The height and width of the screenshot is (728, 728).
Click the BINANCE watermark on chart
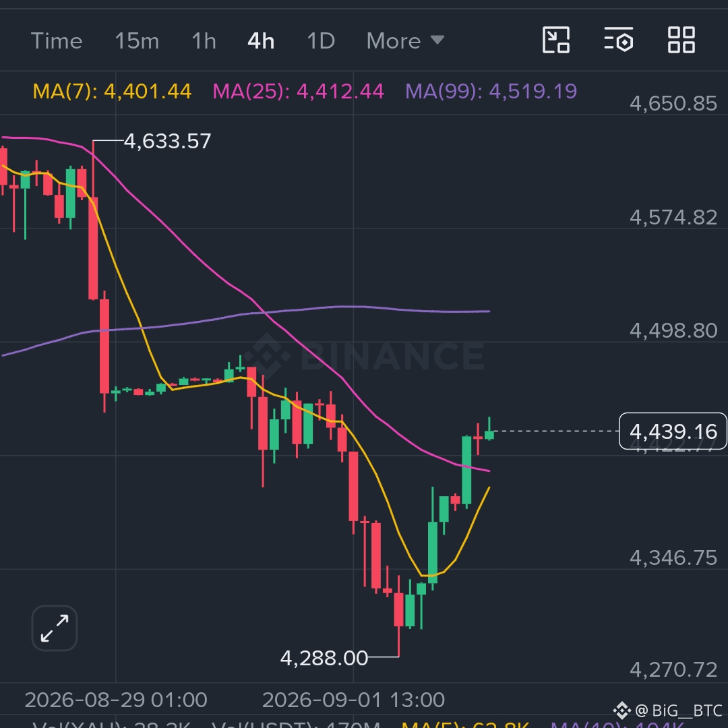click(x=363, y=356)
